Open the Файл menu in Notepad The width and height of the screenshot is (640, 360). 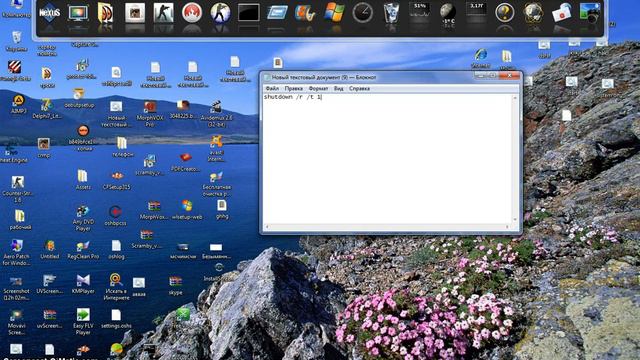[x=272, y=88]
